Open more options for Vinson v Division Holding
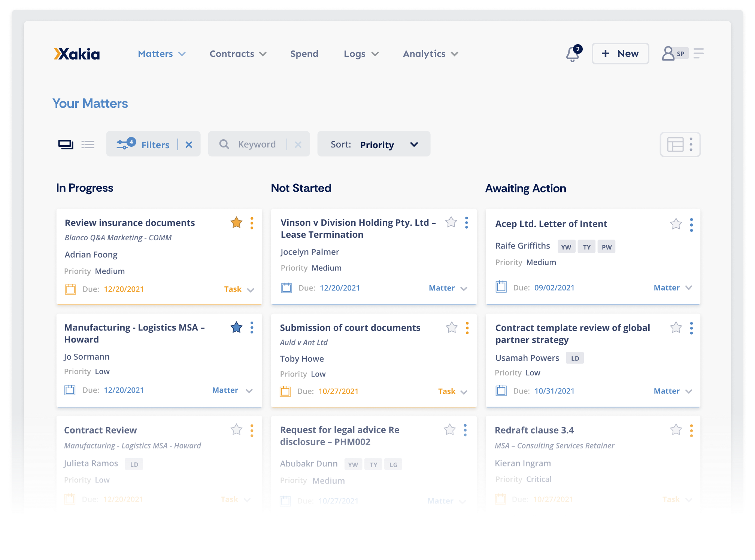The height and width of the screenshot is (560, 755). coord(467,223)
